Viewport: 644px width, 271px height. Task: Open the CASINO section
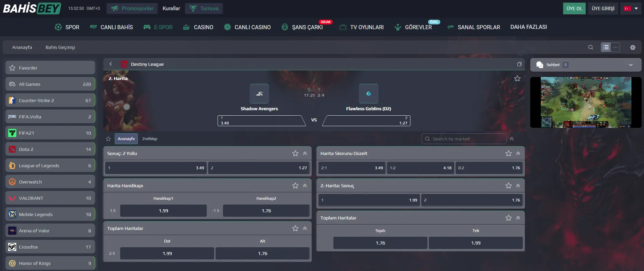(198, 27)
